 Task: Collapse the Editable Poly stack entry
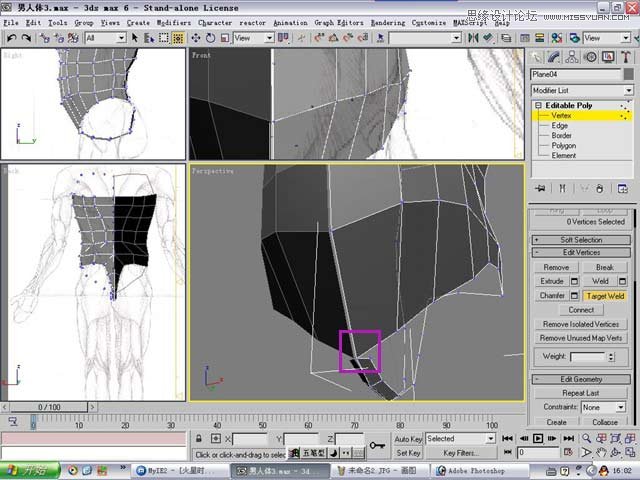[538, 105]
